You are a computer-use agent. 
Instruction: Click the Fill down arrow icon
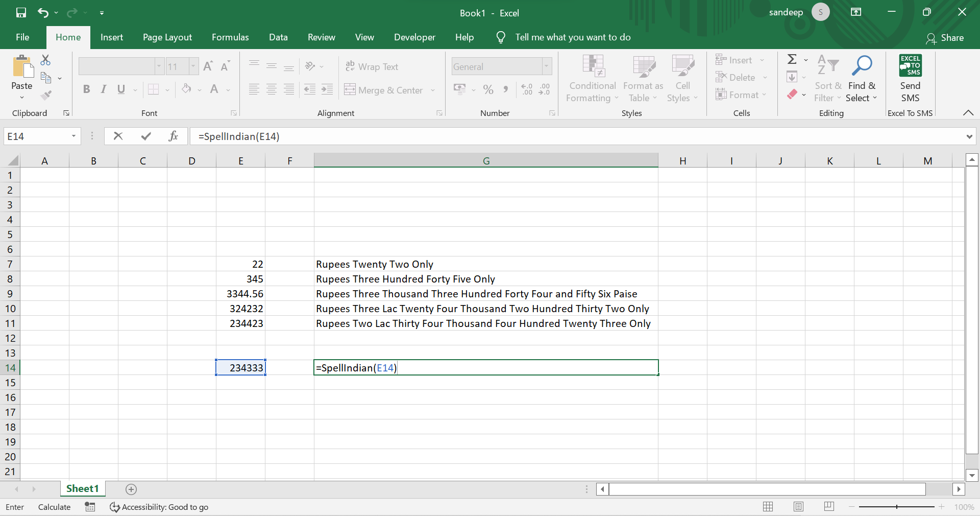792,77
